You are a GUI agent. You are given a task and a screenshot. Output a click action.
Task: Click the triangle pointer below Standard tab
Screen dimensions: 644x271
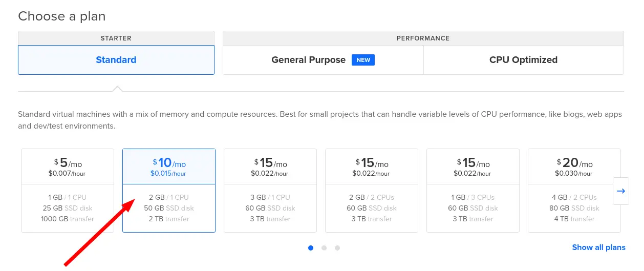(x=117, y=89)
